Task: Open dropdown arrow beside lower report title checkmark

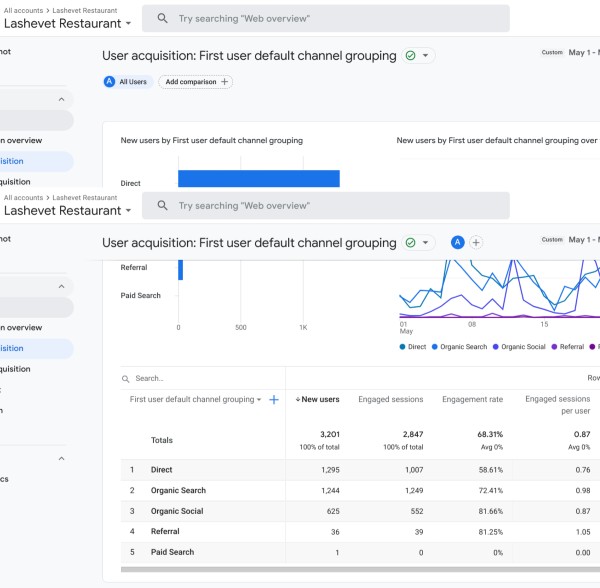Action: [425, 243]
